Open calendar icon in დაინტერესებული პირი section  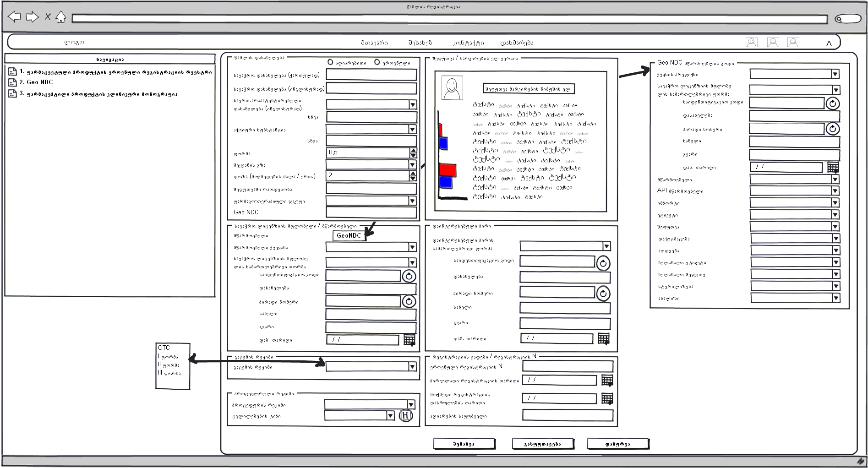[x=603, y=339]
